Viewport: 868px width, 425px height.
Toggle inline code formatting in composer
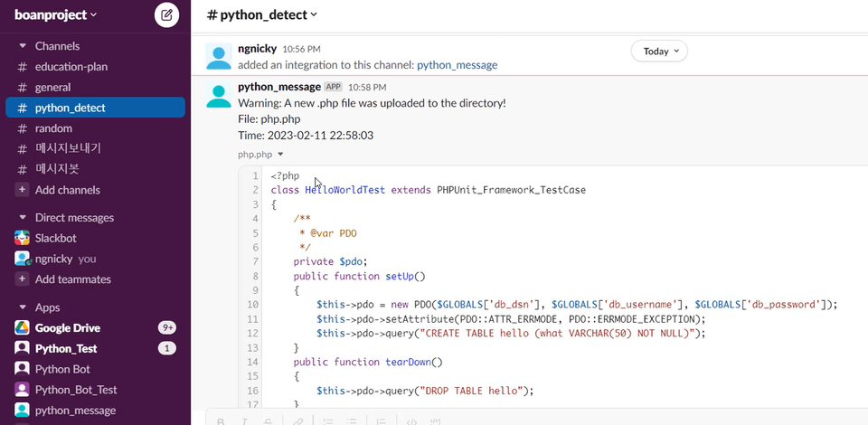pyautogui.click(x=411, y=421)
